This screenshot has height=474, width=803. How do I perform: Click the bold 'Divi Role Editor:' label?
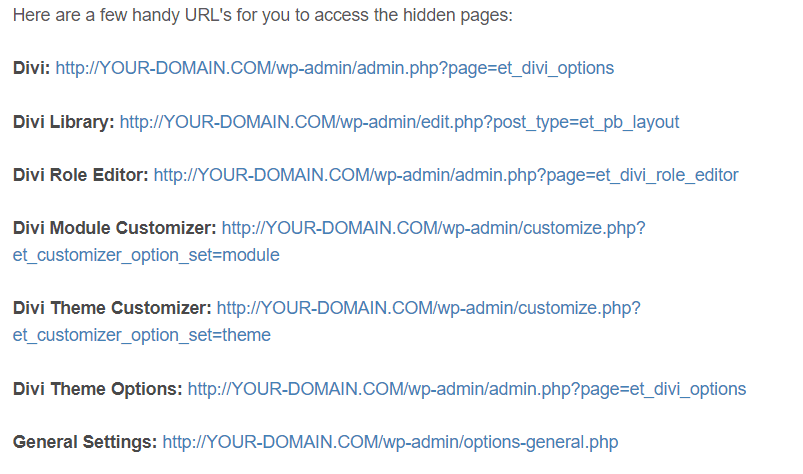[x=80, y=175]
